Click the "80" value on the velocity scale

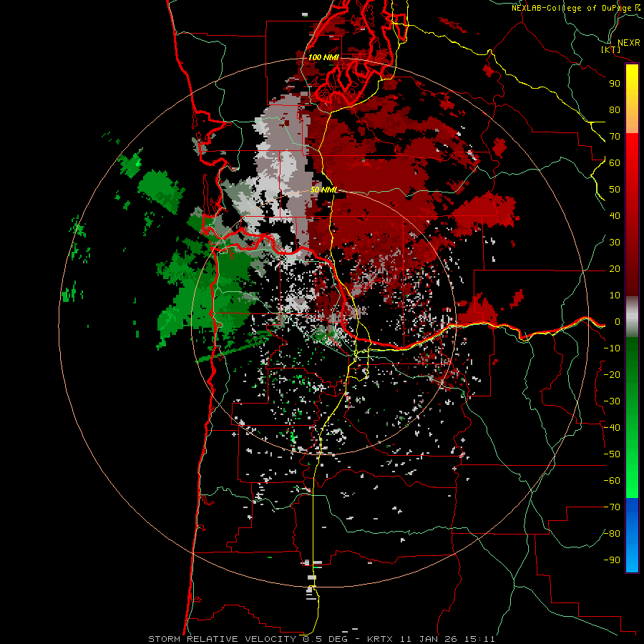pos(615,109)
